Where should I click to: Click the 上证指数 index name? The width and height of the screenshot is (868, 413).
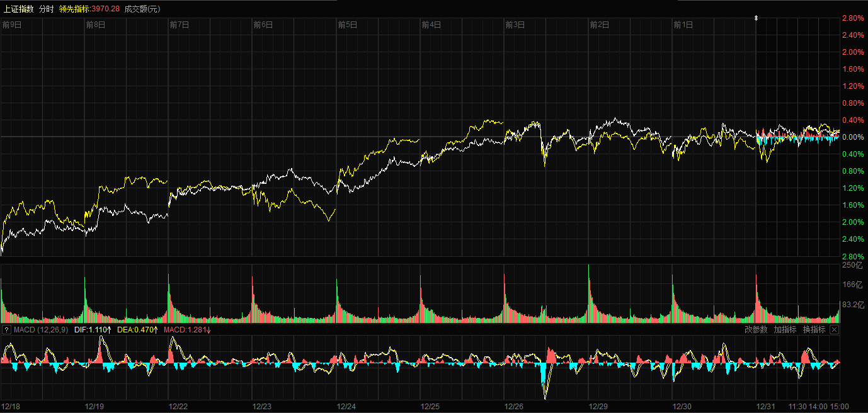tap(18, 9)
